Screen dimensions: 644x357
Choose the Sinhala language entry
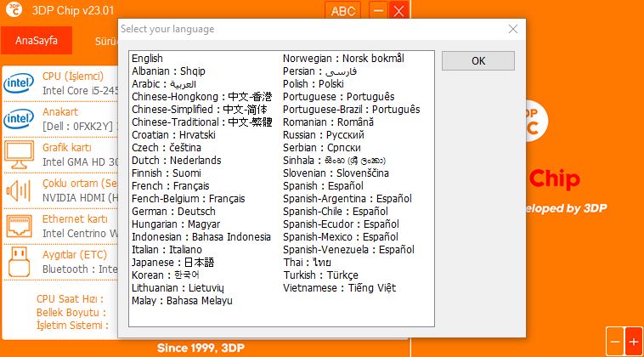click(x=335, y=160)
